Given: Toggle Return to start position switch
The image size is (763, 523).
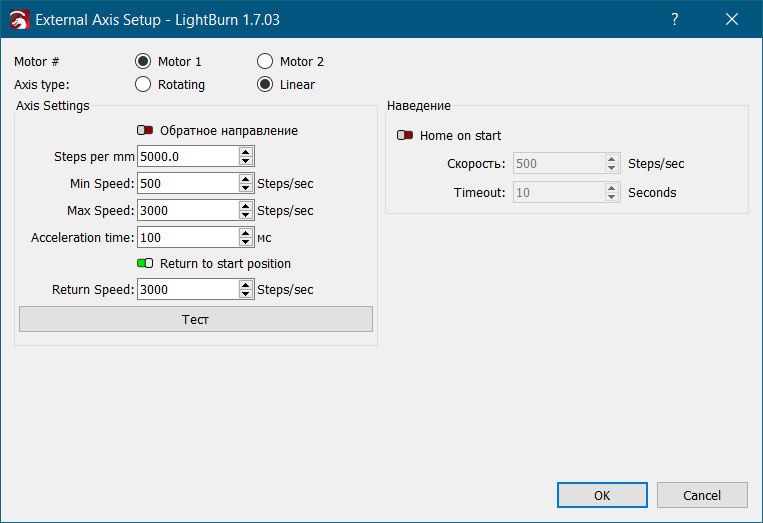Looking at the screenshot, I should point(145,263).
